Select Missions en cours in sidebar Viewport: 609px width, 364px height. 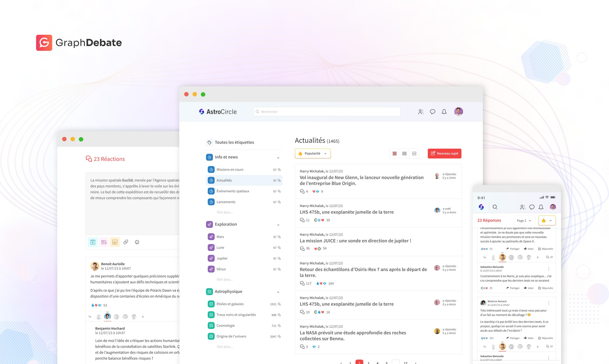pyautogui.click(x=230, y=169)
